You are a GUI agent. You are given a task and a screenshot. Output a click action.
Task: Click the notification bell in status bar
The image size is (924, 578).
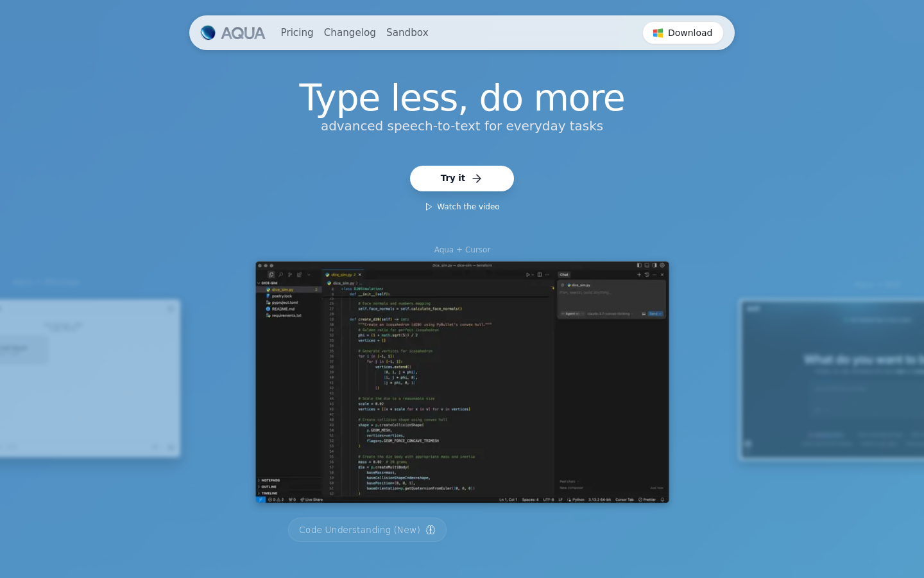[662, 500]
